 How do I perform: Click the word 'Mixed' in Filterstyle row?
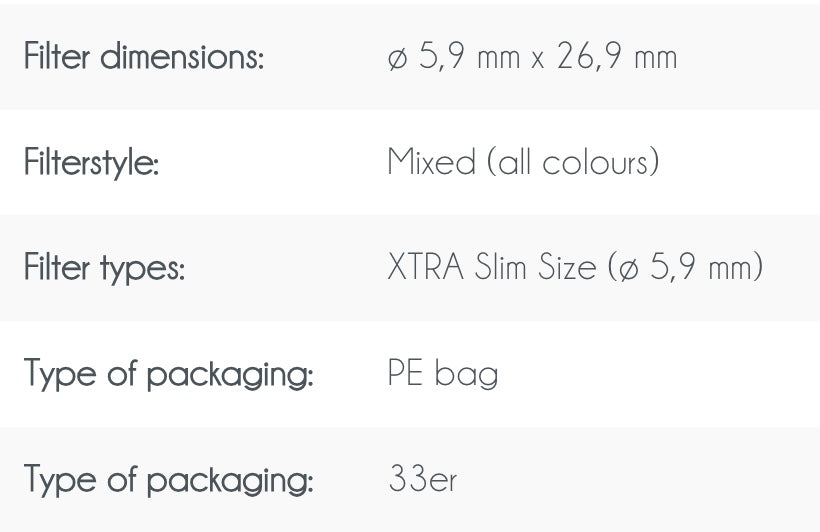point(432,162)
